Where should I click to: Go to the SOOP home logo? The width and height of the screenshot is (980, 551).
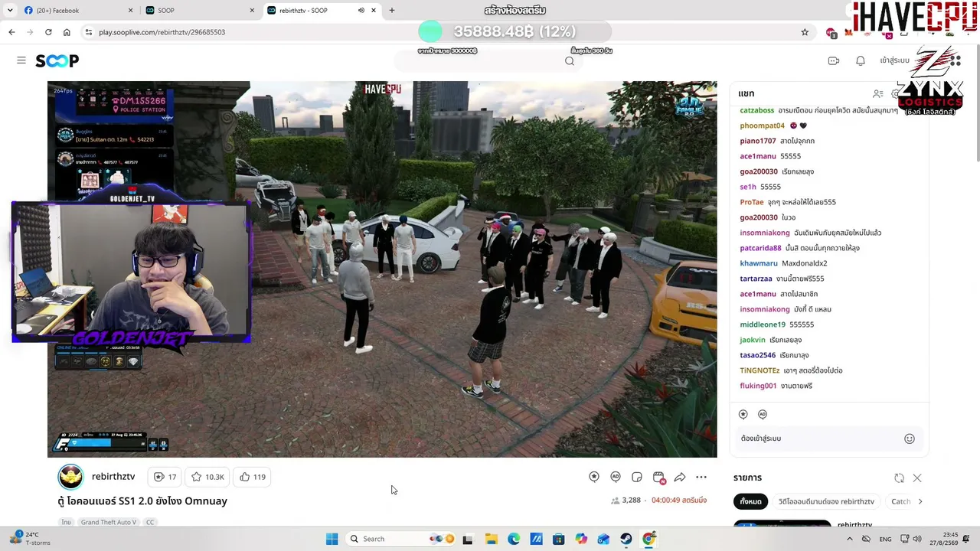coord(57,60)
